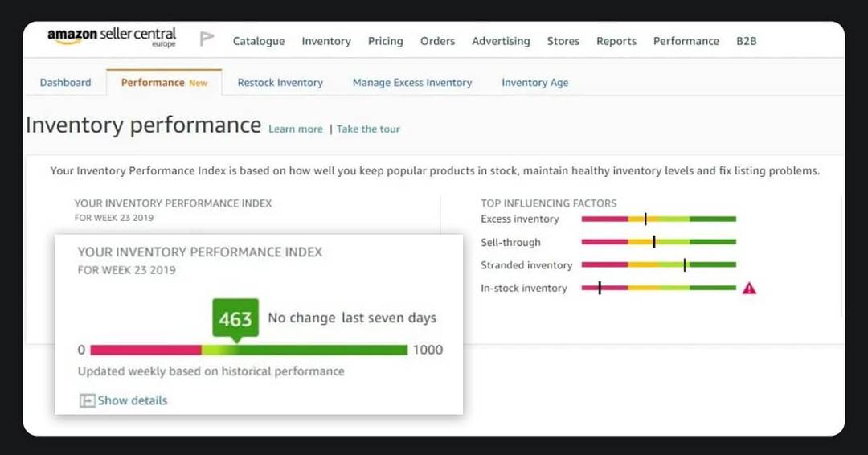Click the Excess inventory indicator bar
868x455 pixels.
point(658,219)
